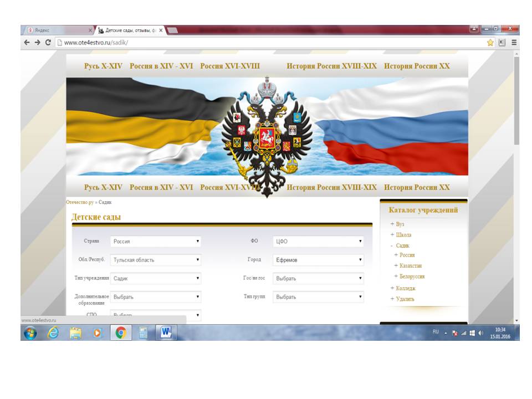The image size is (532, 399).
Task: Launch Internet Explorer from the taskbar
Action: [53, 333]
